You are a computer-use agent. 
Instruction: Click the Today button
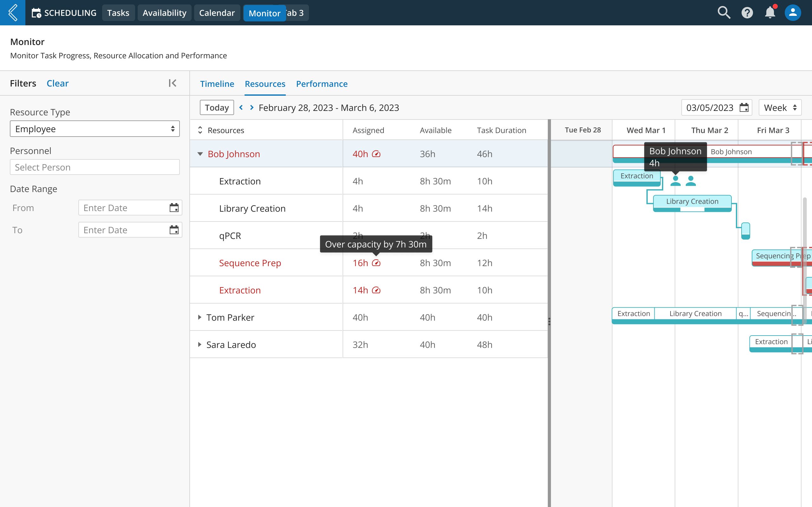217,108
